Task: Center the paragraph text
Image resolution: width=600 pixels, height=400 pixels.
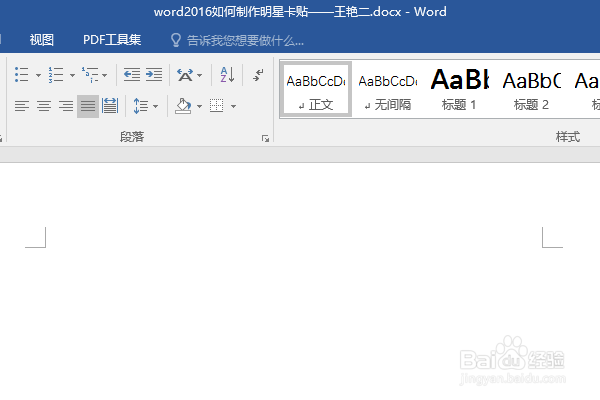Action: pyautogui.click(x=44, y=106)
